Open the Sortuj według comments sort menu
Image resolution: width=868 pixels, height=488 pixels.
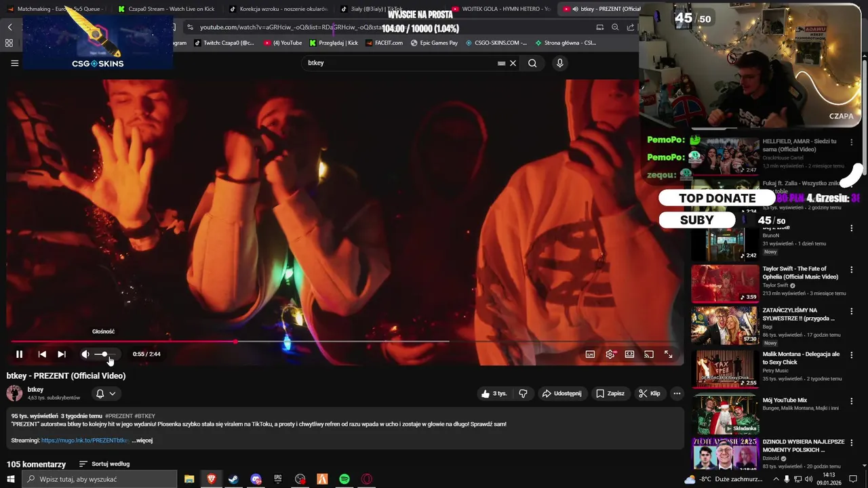click(104, 464)
